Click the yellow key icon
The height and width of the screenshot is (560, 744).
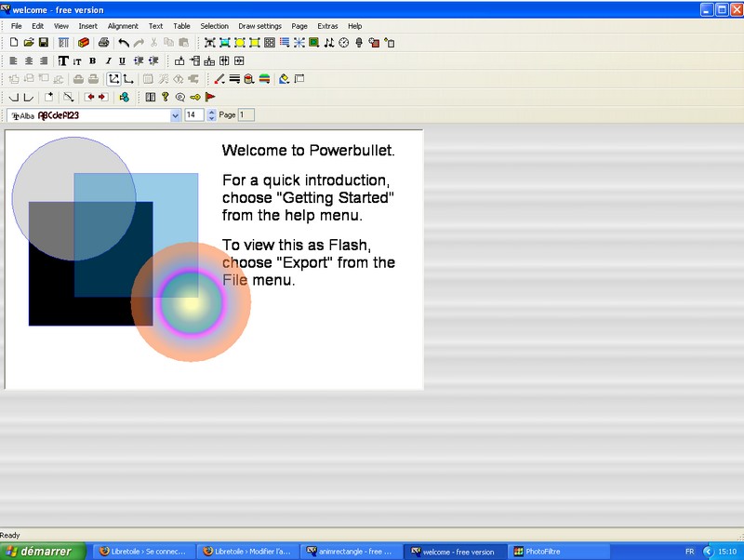click(195, 98)
